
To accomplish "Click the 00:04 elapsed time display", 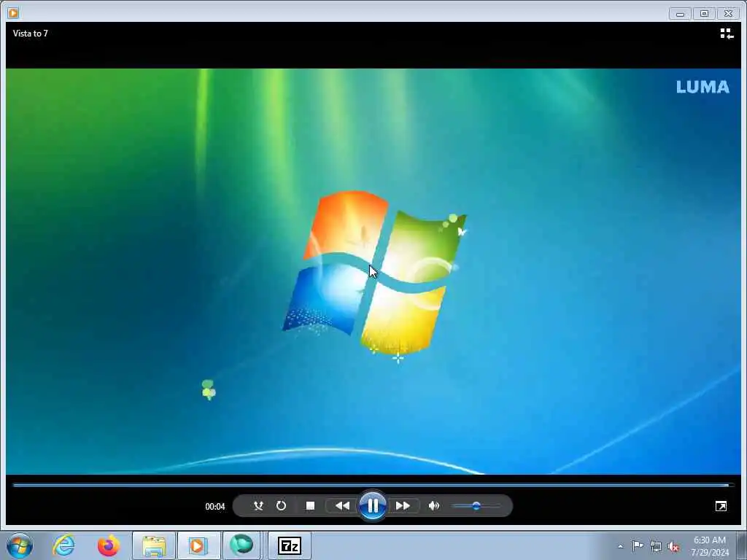I will click(x=215, y=507).
